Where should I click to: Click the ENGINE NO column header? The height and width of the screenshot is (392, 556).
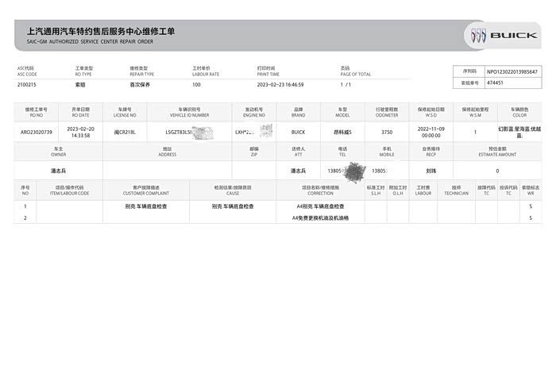254,112
